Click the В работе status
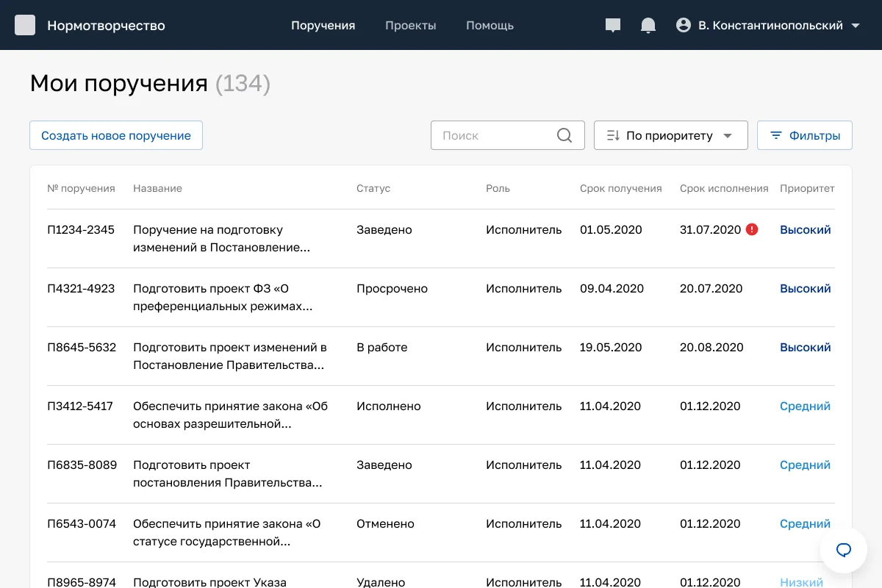 pyautogui.click(x=381, y=347)
